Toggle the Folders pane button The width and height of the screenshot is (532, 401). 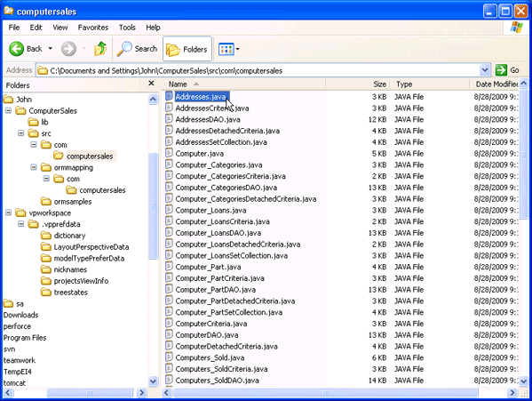(187, 49)
